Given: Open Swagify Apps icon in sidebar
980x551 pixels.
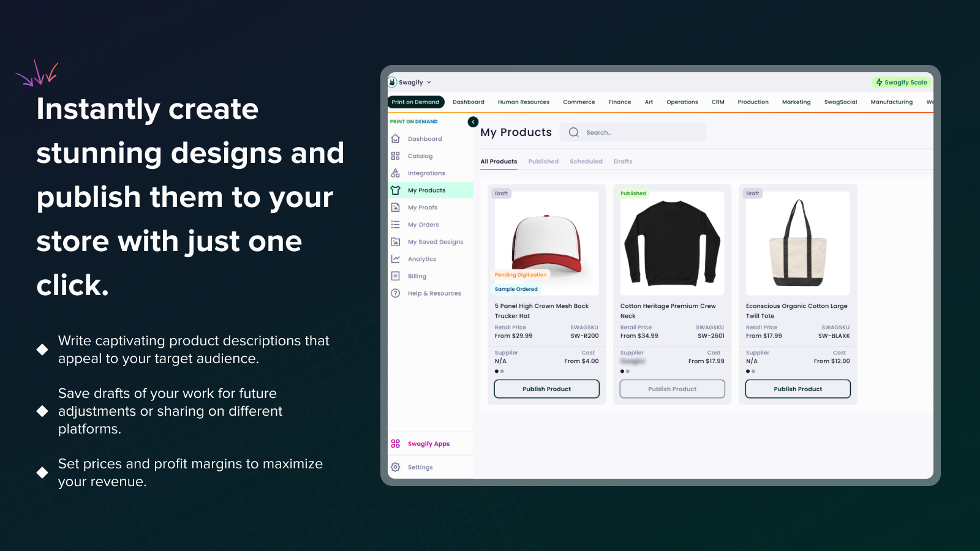Looking at the screenshot, I should tap(396, 444).
